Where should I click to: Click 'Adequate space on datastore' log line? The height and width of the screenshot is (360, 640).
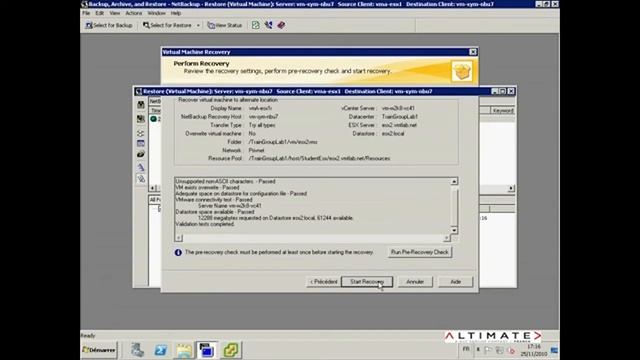(241, 193)
